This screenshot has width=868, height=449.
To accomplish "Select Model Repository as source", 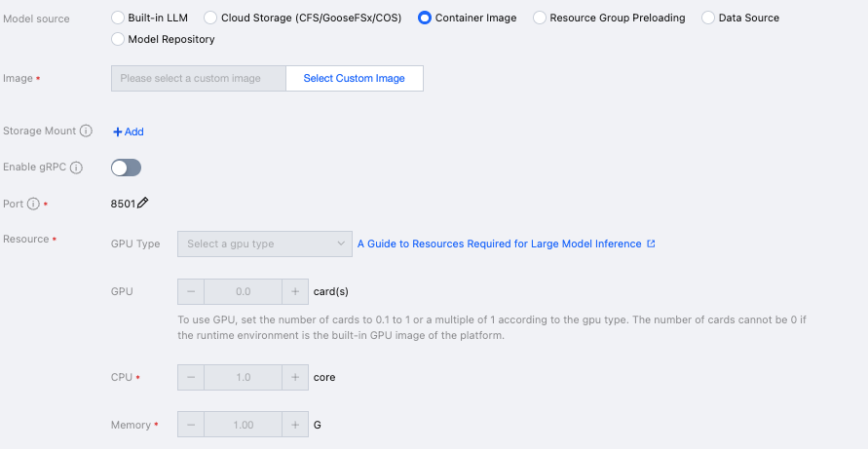I will pyautogui.click(x=118, y=39).
